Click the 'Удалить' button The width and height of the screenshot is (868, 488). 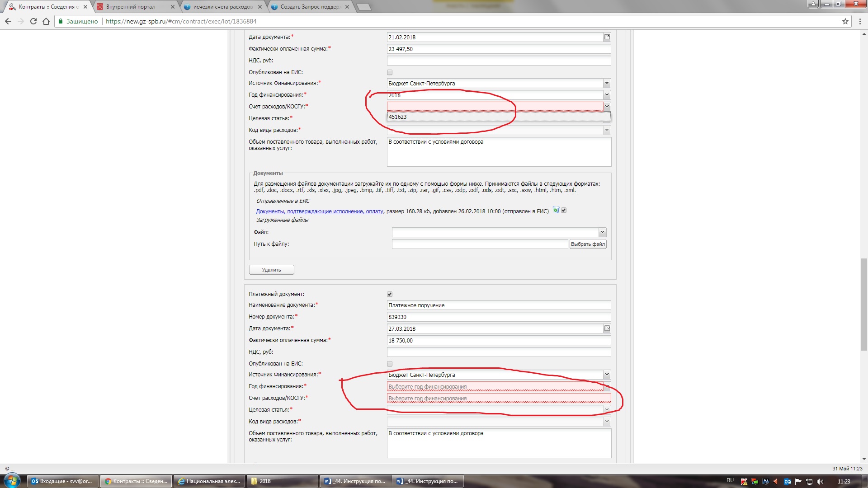click(x=271, y=270)
